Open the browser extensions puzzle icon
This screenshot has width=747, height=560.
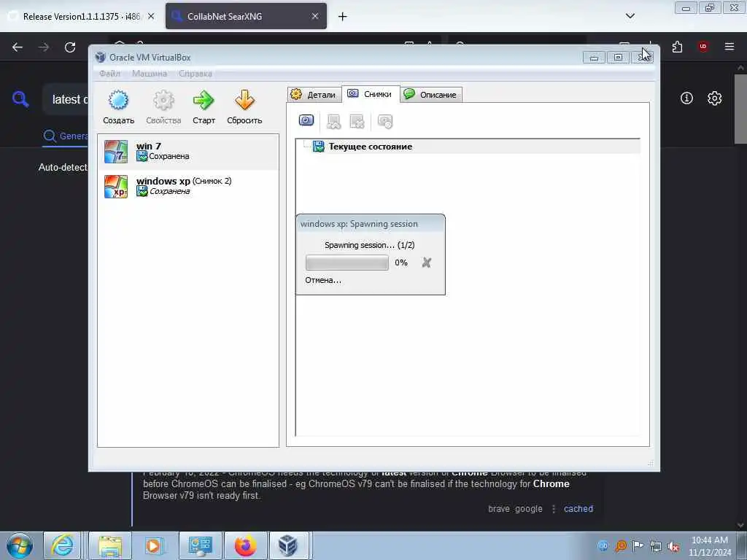pos(677,47)
